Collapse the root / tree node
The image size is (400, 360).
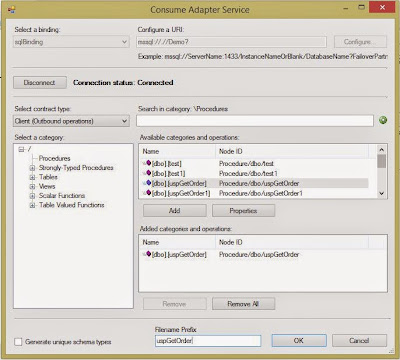(22, 149)
